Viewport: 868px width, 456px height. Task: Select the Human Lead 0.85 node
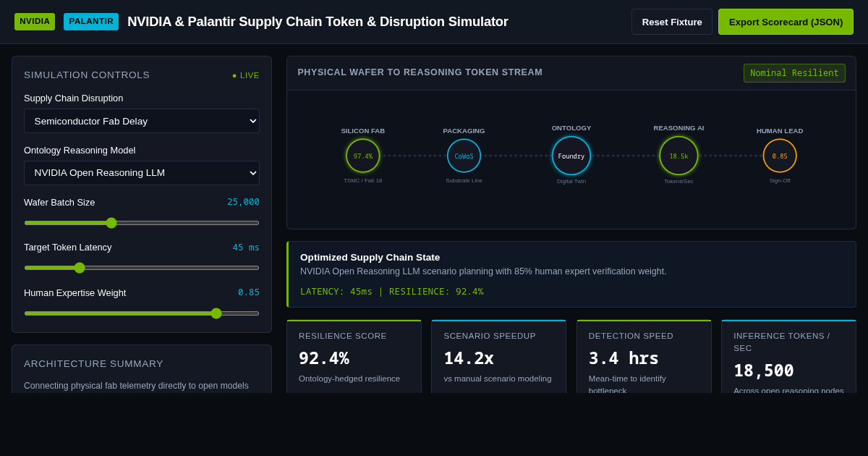780,156
